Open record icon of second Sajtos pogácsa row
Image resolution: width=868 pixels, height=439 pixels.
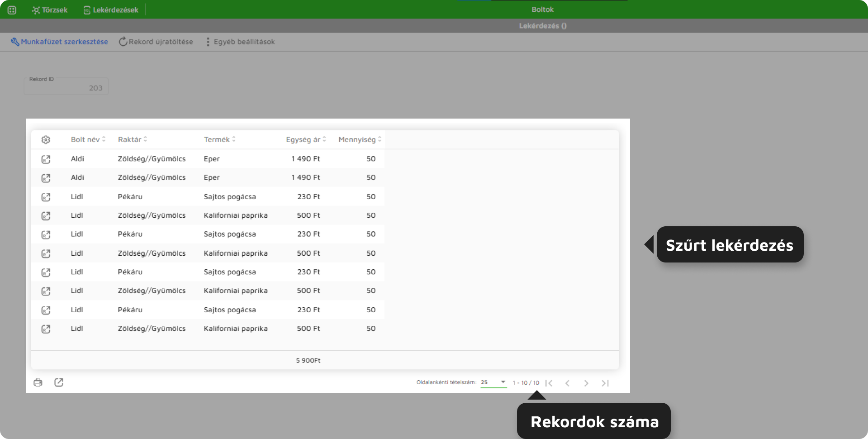click(46, 234)
